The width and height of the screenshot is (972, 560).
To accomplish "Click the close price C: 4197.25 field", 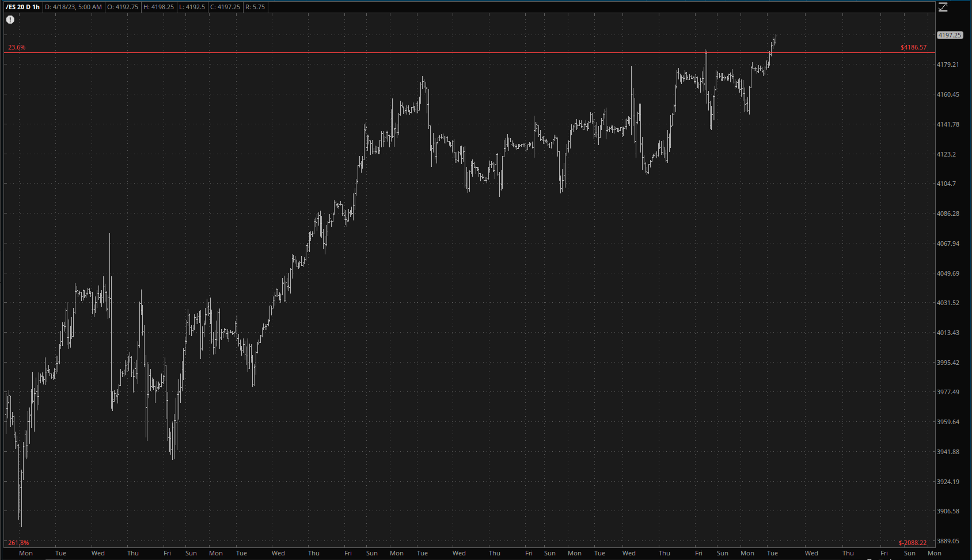I will 225,7.
